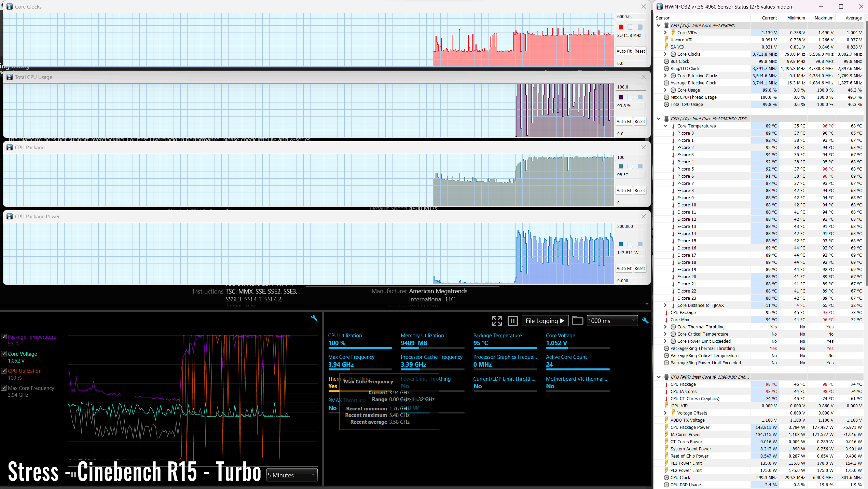Viewport: 868px width, 489px height.
Task: Click the GPU D3D Usage row icon
Action: 666,485
